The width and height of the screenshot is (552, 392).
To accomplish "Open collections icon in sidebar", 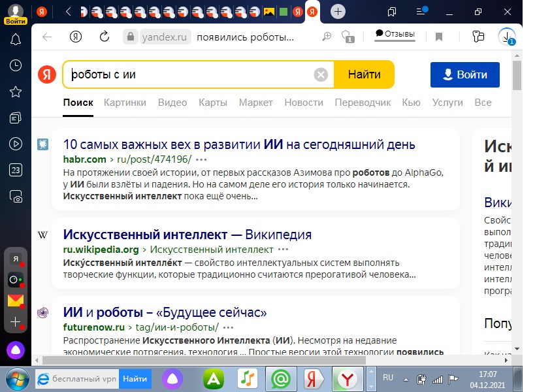I will click(16, 118).
